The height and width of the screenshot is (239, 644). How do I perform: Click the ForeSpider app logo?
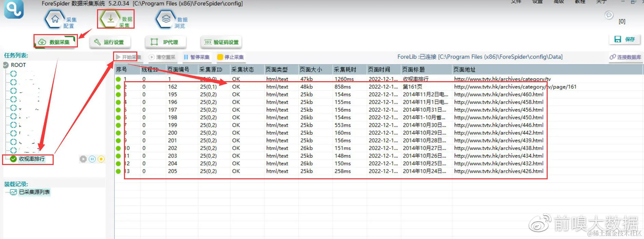point(14,9)
